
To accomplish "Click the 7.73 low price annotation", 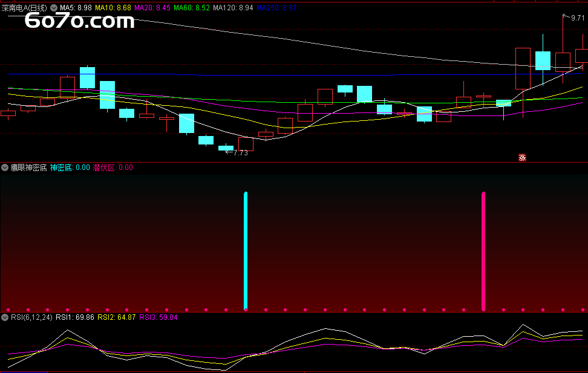I will 240,153.
